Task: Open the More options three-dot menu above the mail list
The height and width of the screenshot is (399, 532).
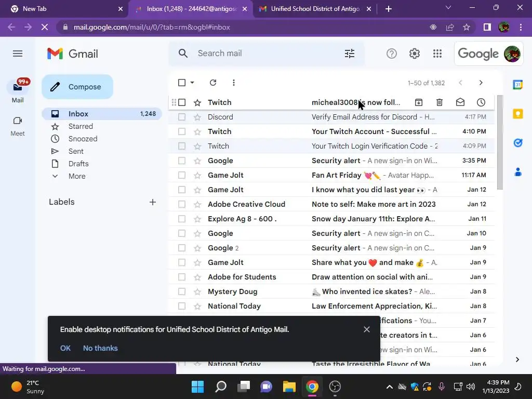Action: click(233, 83)
